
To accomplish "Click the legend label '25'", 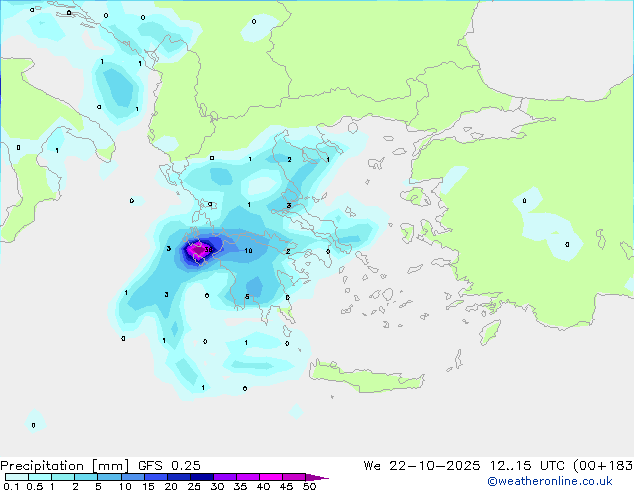I will coord(194,486).
